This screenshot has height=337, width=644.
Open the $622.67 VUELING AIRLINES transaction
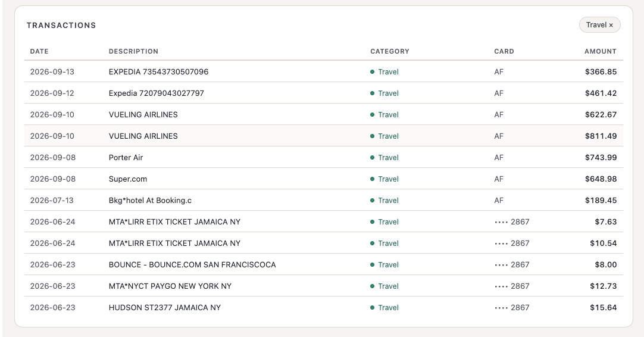(x=324, y=114)
